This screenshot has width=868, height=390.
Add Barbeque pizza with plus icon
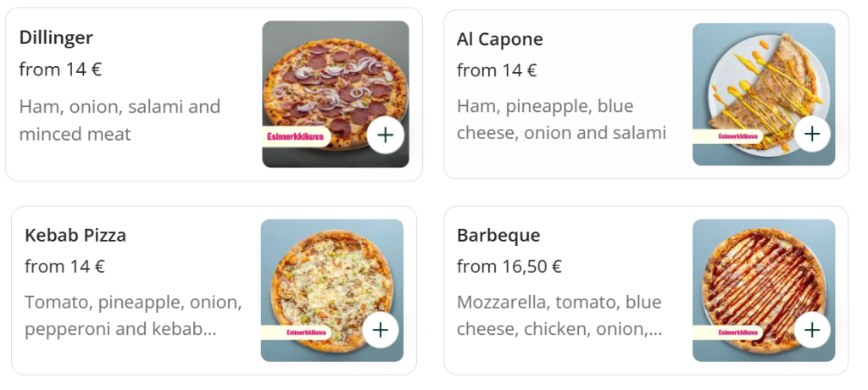812,330
